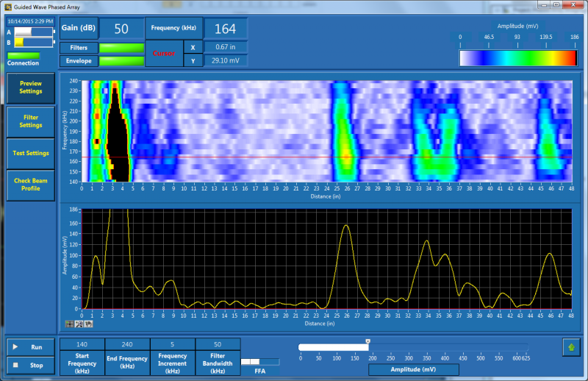Open the Preview Settings tab

click(x=30, y=88)
